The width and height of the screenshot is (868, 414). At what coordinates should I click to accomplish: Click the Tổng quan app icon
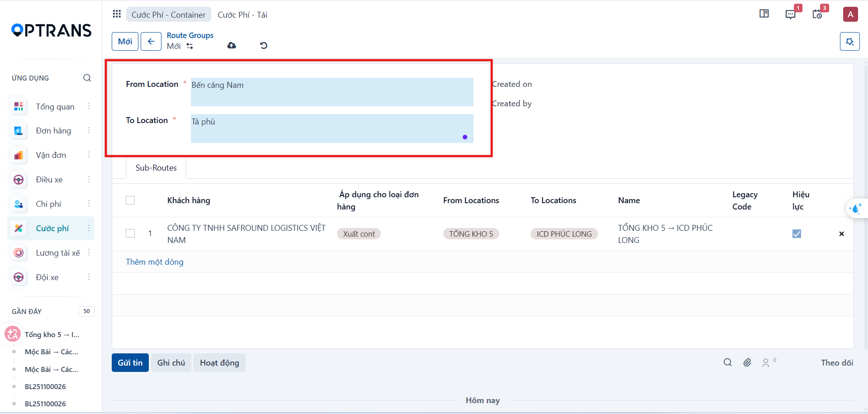(x=19, y=106)
